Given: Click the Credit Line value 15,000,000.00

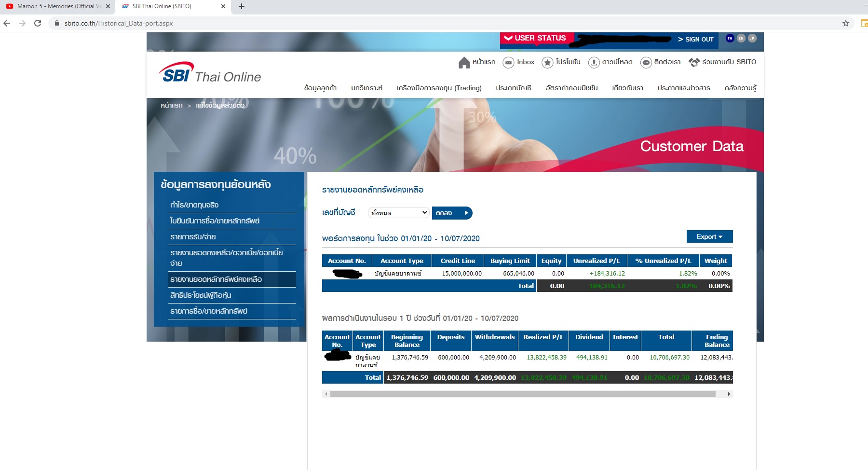Looking at the screenshot, I should coord(461,274).
